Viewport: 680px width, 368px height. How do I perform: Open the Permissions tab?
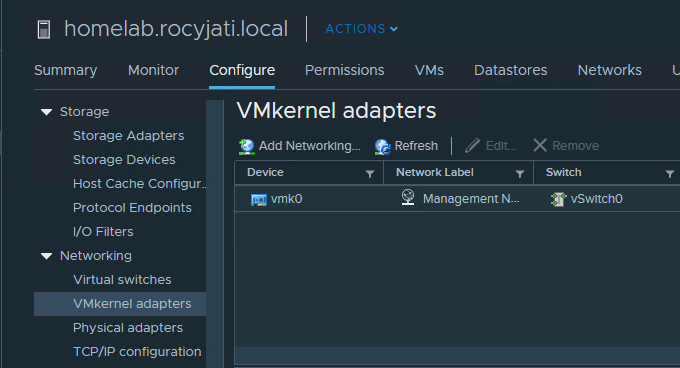tap(344, 70)
